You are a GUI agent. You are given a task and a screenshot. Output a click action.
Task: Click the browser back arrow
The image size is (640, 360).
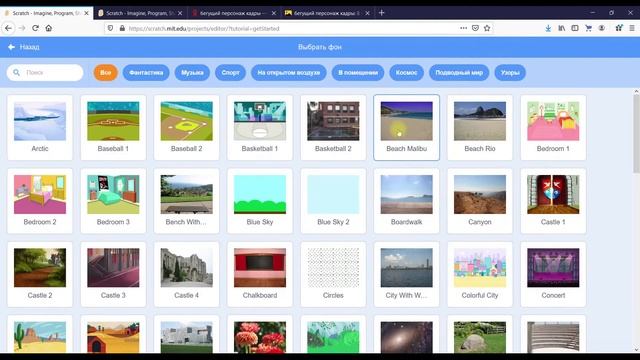pyautogui.click(x=9, y=28)
